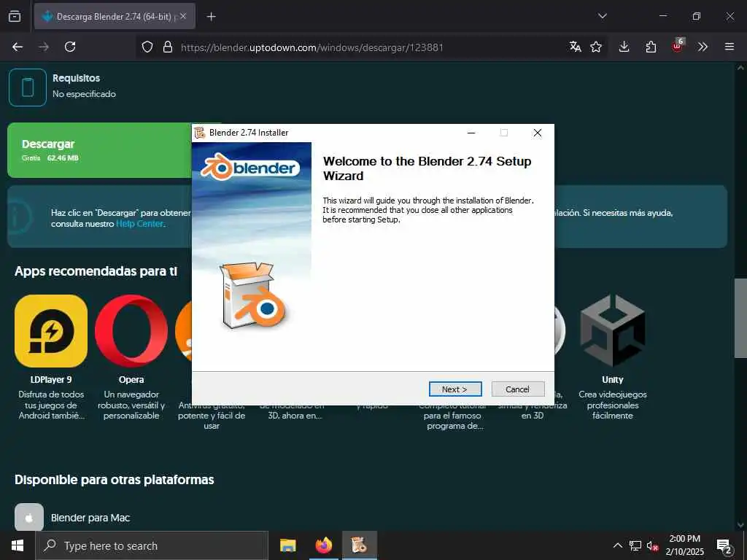Show hidden system tray icons
The image size is (747, 560).
tap(617, 545)
